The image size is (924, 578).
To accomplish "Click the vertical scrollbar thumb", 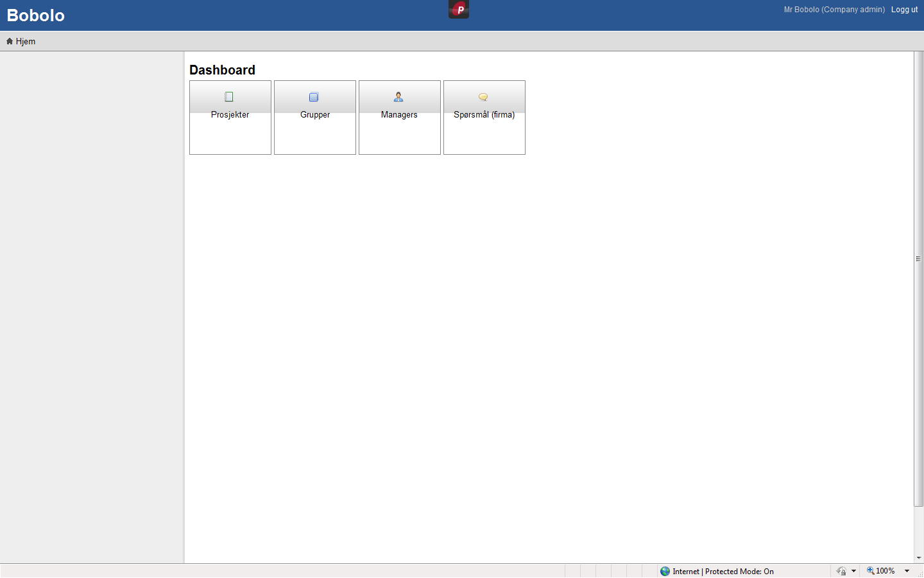I will tap(918, 279).
